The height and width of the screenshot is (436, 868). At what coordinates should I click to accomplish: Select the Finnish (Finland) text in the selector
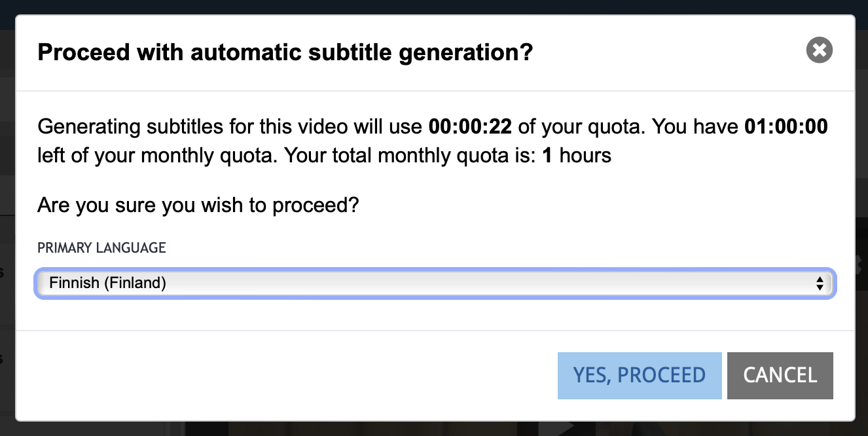[x=107, y=283]
